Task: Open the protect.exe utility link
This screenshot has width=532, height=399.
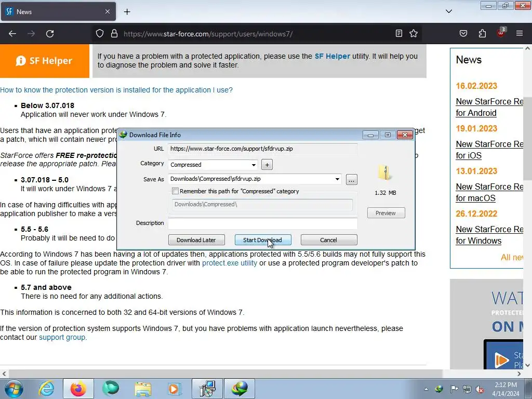Action: click(x=229, y=263)
